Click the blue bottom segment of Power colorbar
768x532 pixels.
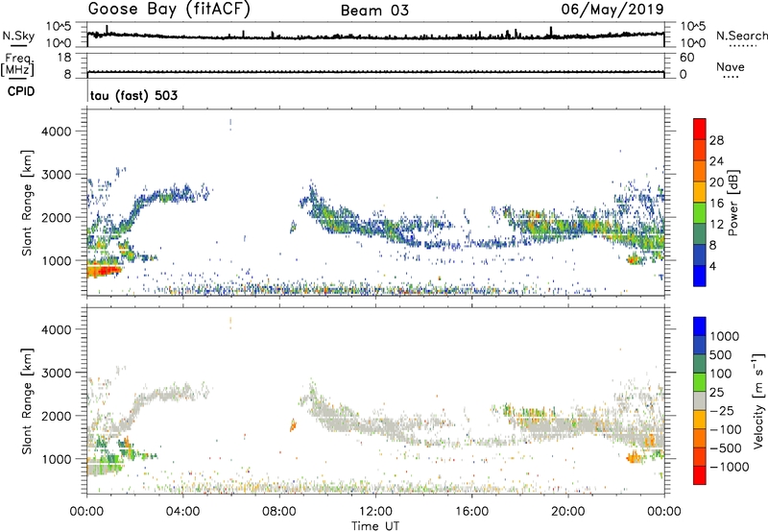700,276
